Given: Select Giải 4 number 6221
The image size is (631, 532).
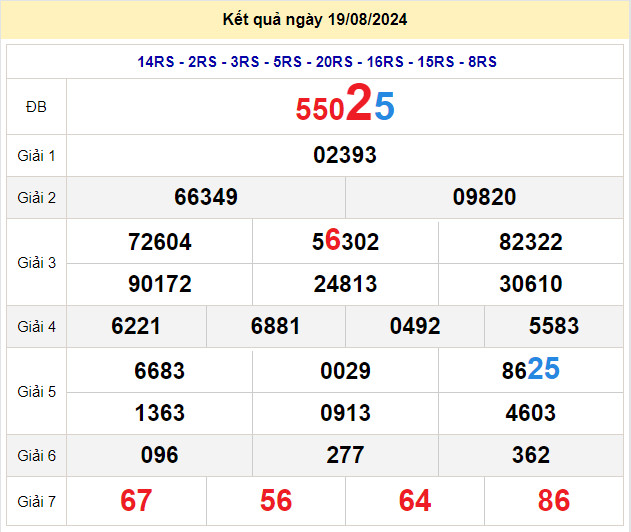Looking at the screenshot, I should click(136, 326).
